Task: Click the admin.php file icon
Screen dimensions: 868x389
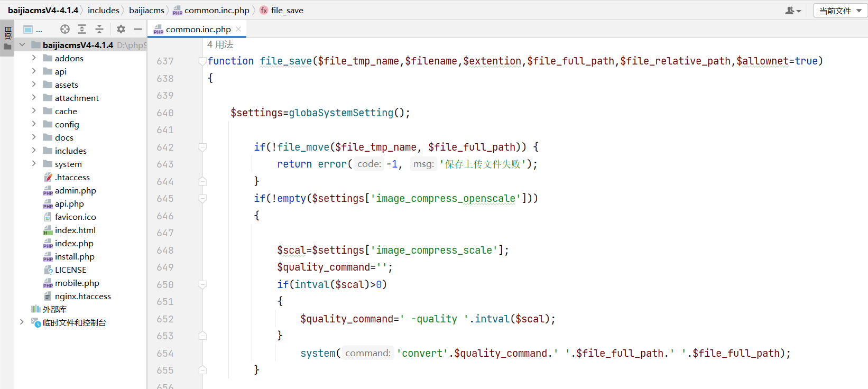Action: click(48, 190)
